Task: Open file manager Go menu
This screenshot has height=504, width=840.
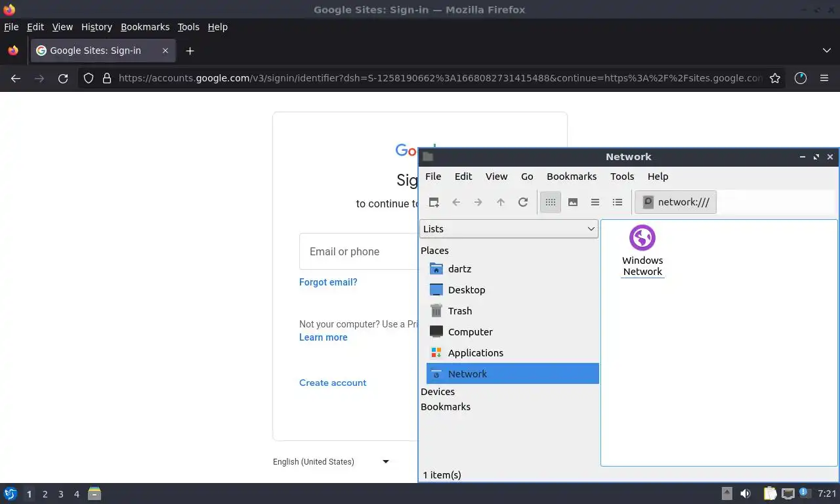Action: 527,177
